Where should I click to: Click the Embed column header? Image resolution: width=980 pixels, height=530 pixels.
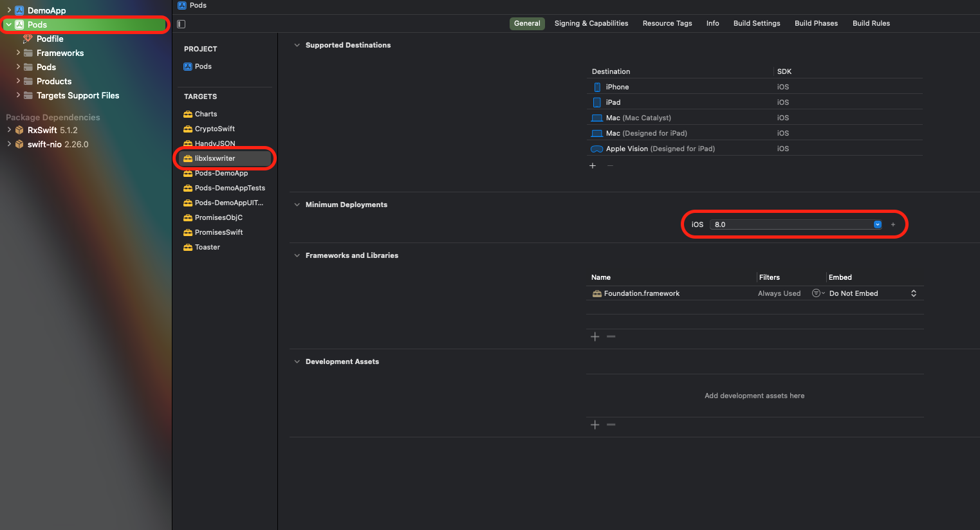[x=840, y=277]
